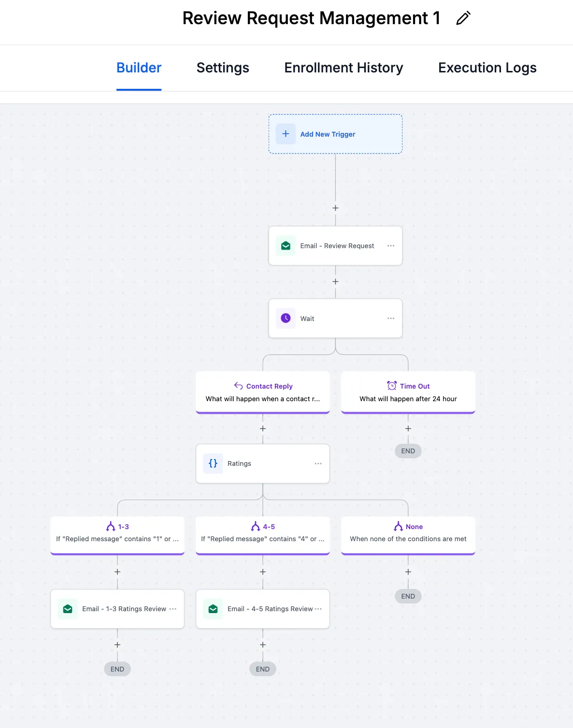Image resolution: width=573 pixels, height=728 pixels.
Task: Open the Wait step three-dot menu
Action: click(391, 318)
